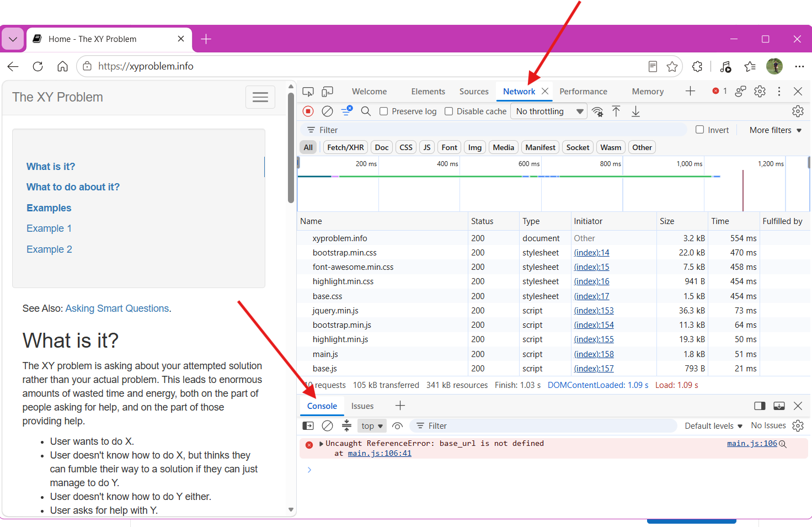Screen dimensions: 812x527
Task: Switch to the Elements tab
Action: coord(428,92)
